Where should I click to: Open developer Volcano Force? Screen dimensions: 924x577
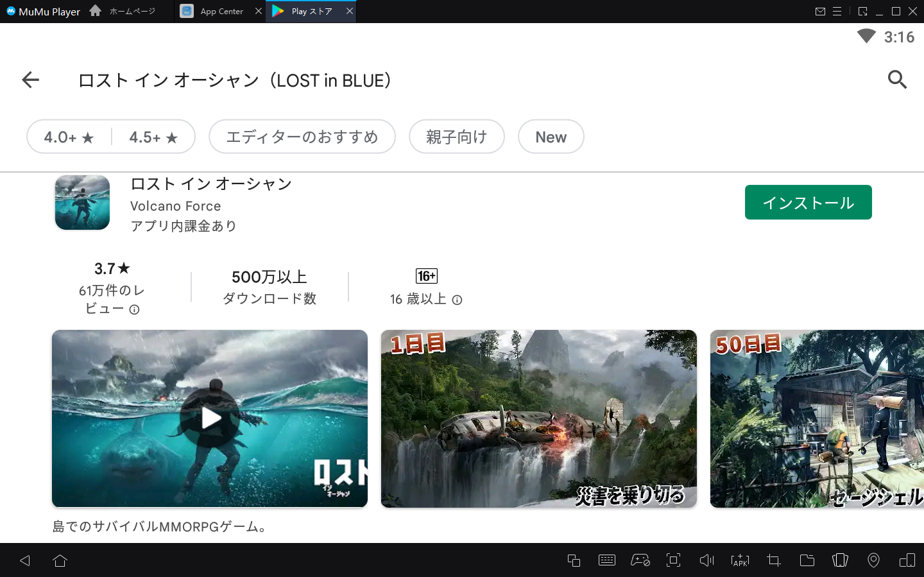pos(176,206)
